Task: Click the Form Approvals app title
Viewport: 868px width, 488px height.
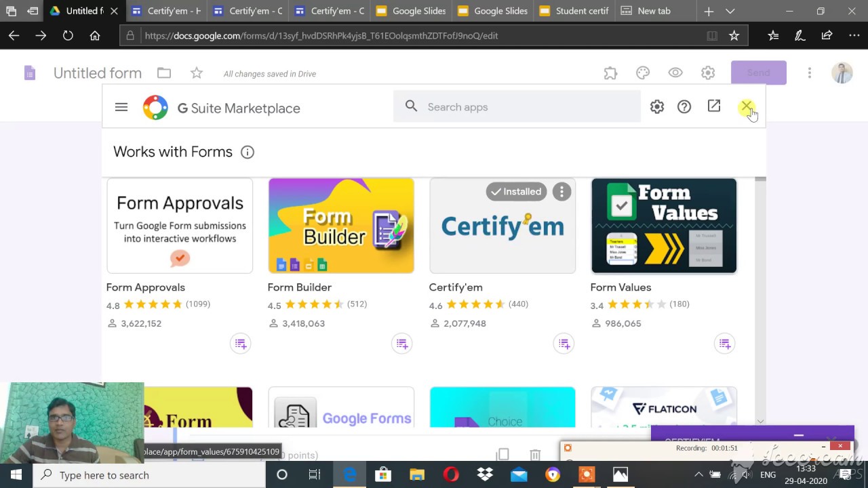Action: [145, 287]
